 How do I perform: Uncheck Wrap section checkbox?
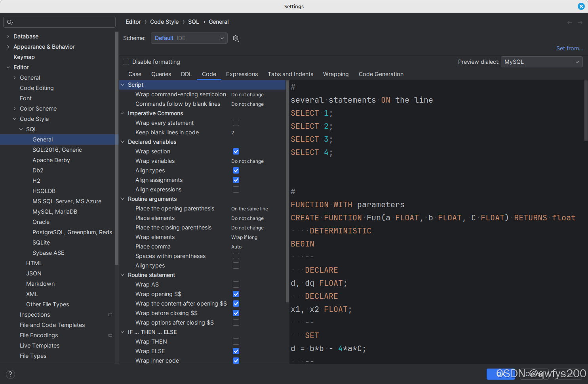point(236,151)
